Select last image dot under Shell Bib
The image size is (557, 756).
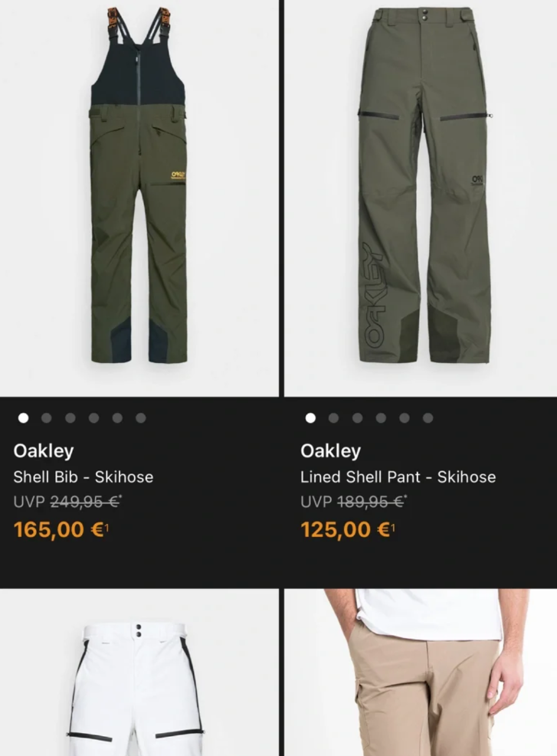141,418
